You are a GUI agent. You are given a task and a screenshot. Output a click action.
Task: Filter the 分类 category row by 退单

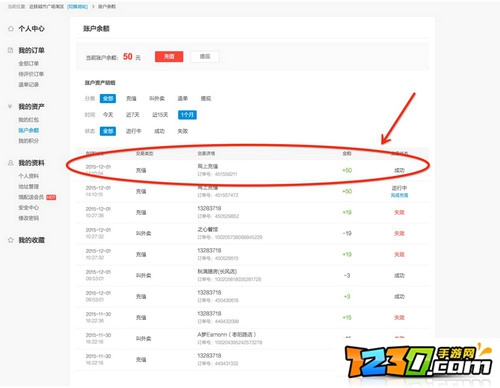[183, 98]
